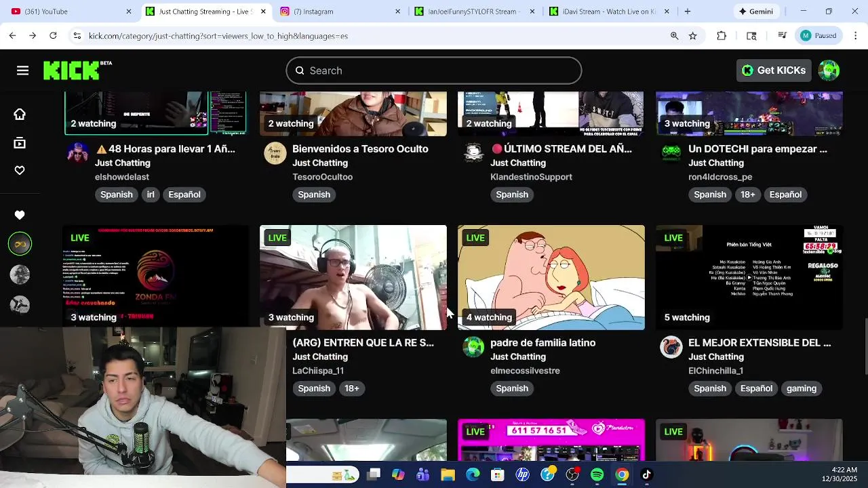The width and height of the screenshot is (868, 488).
Task: Visit the elmecossilvestre channel
Action: [525, 371]
